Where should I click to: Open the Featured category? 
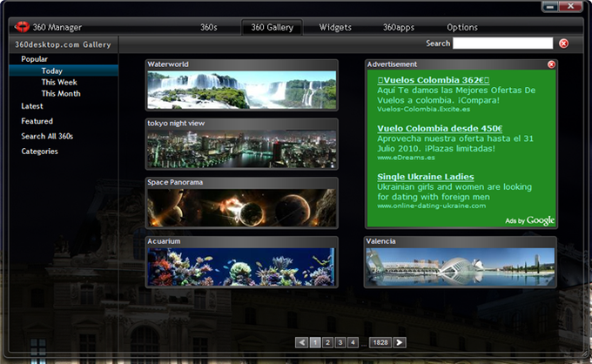coord(37,121)
